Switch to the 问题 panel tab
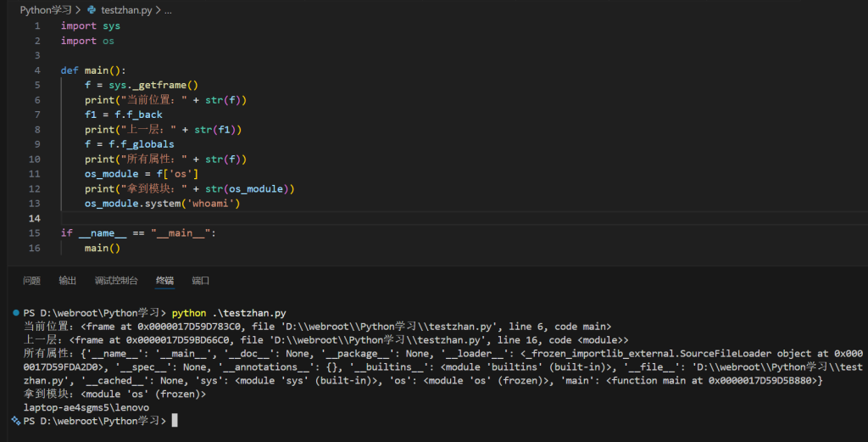Screen dimensions: 868x442 coord(31,281)
